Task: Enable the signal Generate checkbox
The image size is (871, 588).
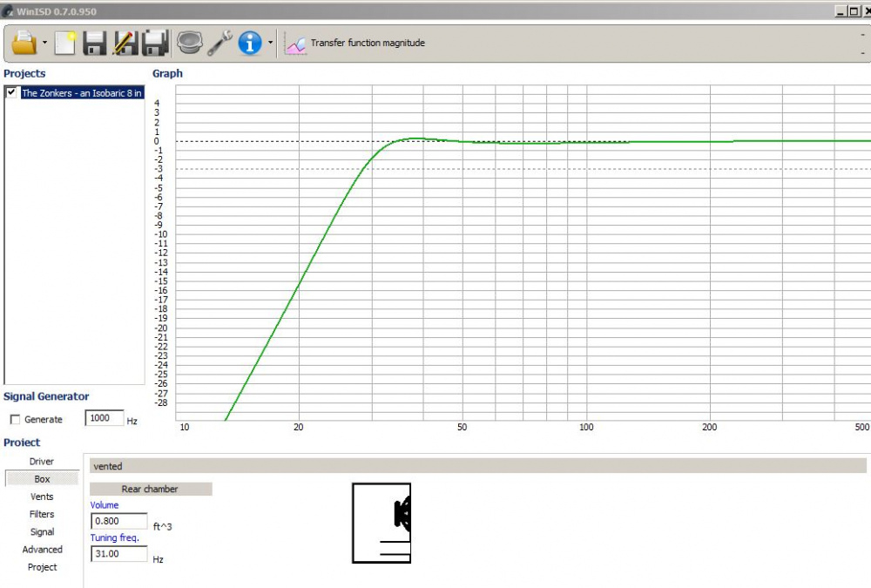Action: tap(14, 419)
